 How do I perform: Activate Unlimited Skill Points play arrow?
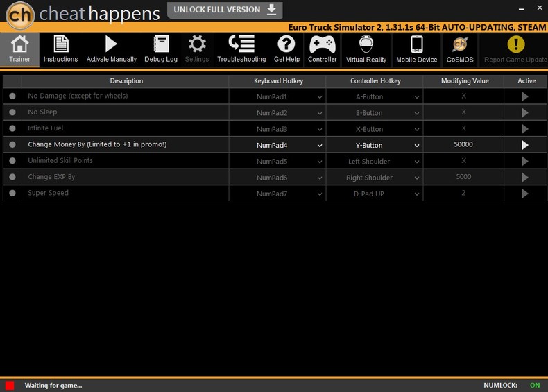(525, 161)
